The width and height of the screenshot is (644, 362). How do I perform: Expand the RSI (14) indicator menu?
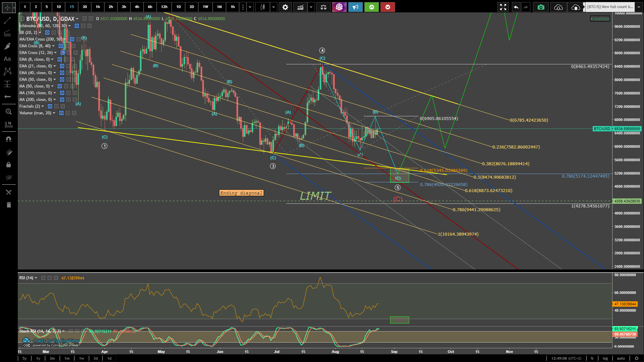[x=36, y=278]
